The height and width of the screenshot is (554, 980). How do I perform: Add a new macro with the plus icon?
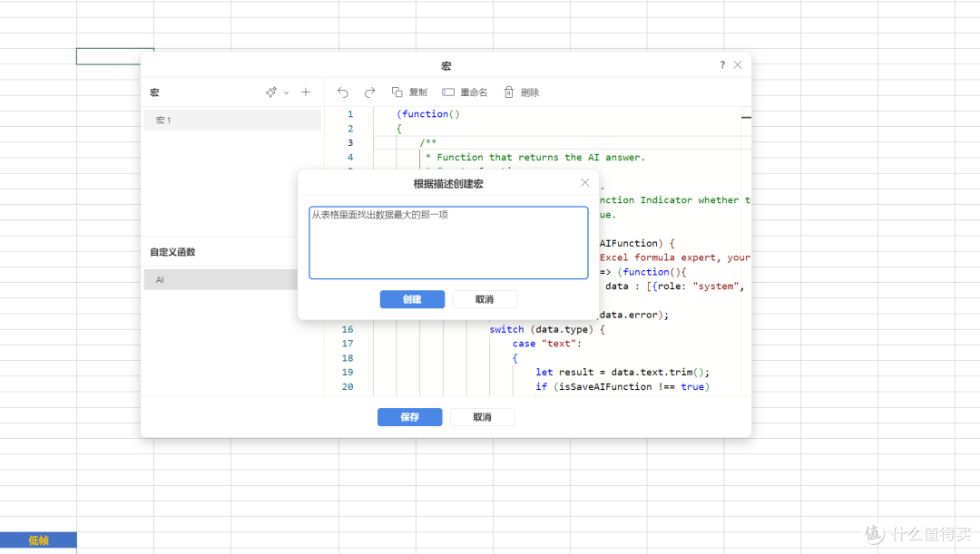[306, 92]
